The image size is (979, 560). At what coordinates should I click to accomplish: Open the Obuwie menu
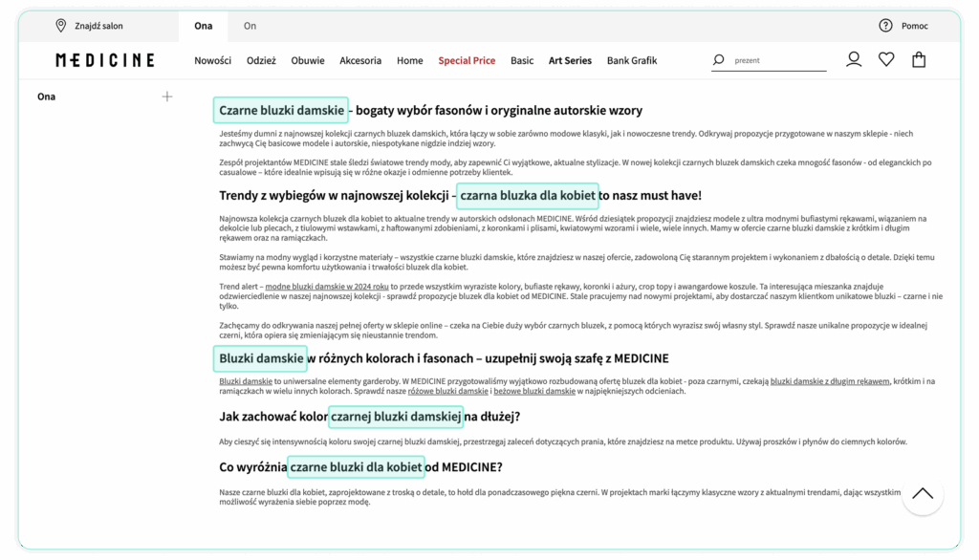point(308,60)
